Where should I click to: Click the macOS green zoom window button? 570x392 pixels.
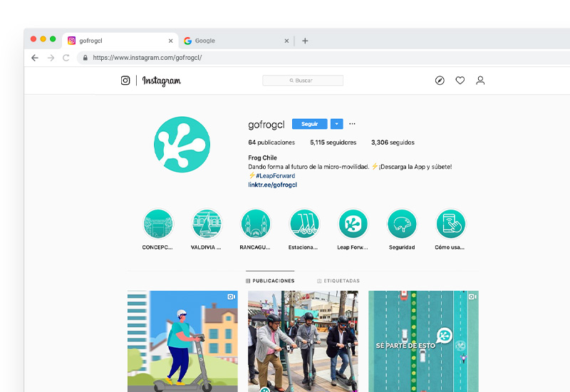click(53, 39)
